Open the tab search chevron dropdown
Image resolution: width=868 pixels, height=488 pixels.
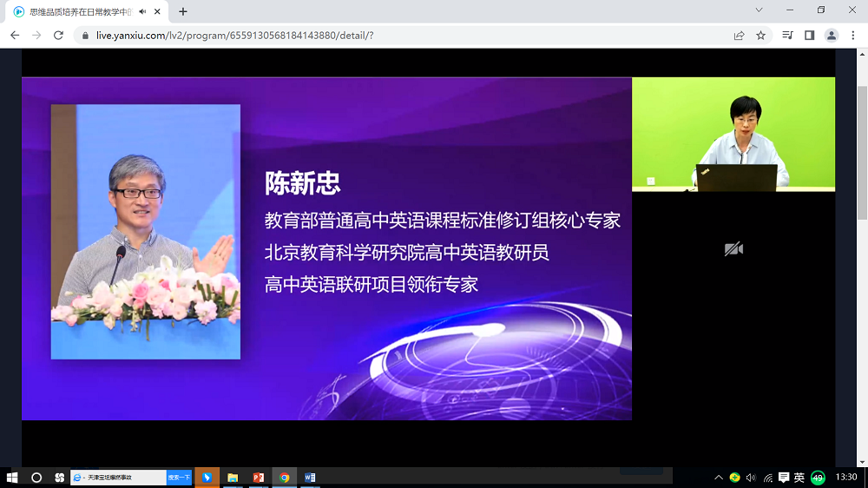coord(759,10)
